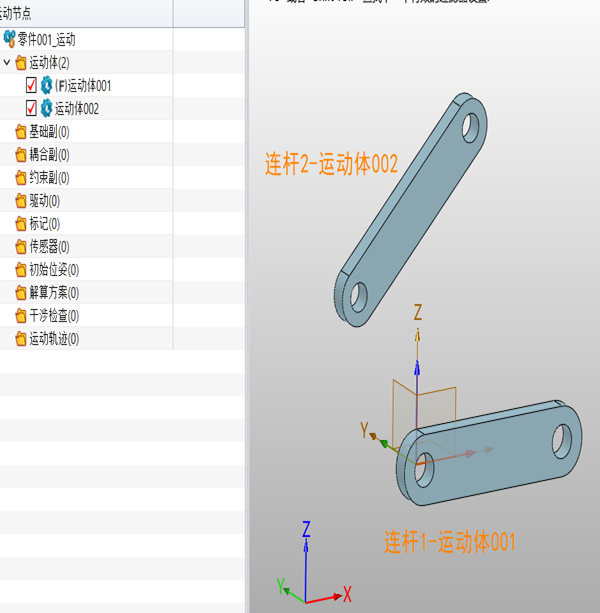The height and width of the screenshot is (613, 600).
Task: Click the gear icon of 运动体002
Action: coord(46,108)
